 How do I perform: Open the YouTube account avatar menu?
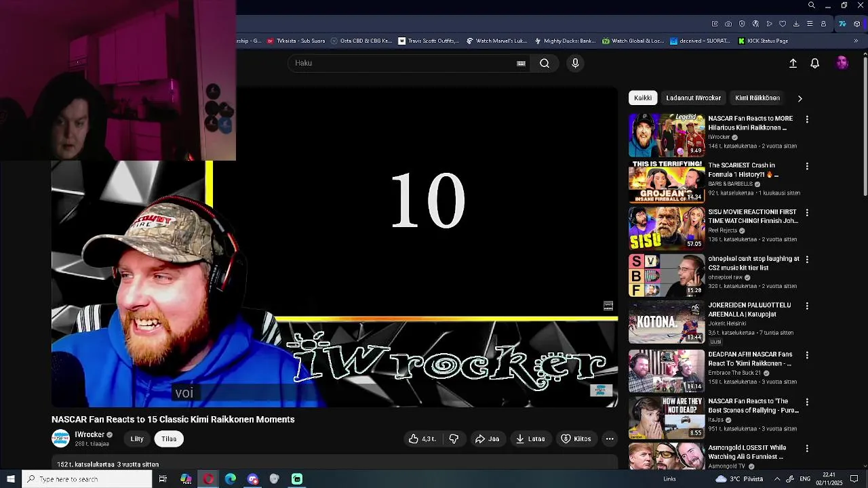[x=842, y=63]
